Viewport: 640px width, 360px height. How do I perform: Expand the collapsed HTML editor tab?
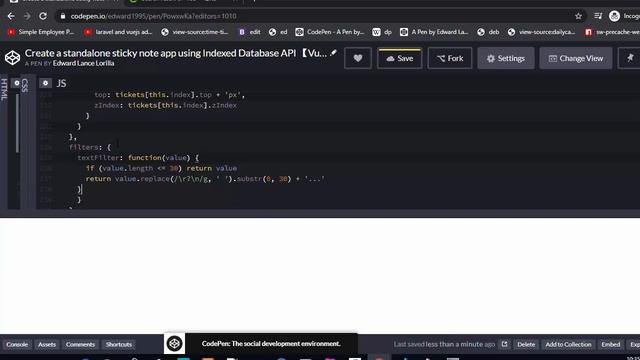tap(4, 89)
